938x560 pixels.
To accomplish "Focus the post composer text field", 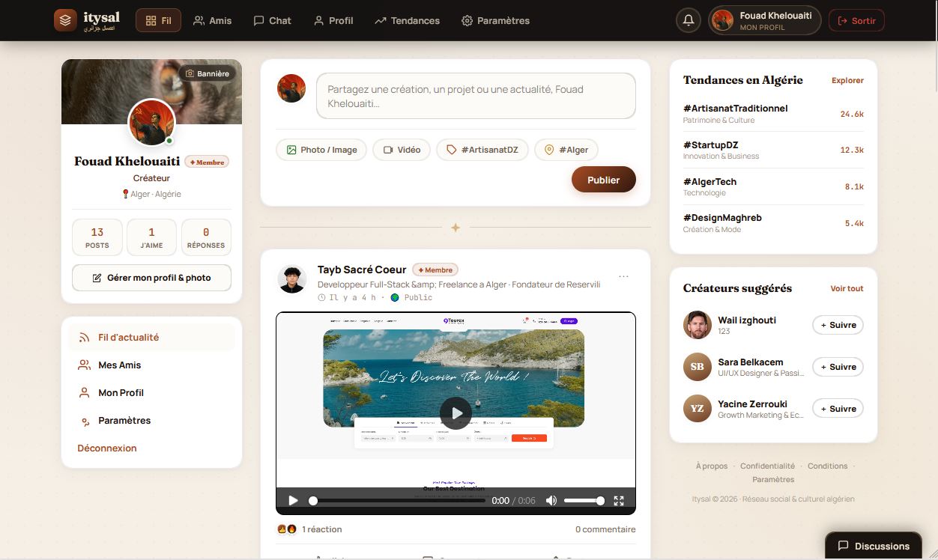I will click(x=476, y=96).
